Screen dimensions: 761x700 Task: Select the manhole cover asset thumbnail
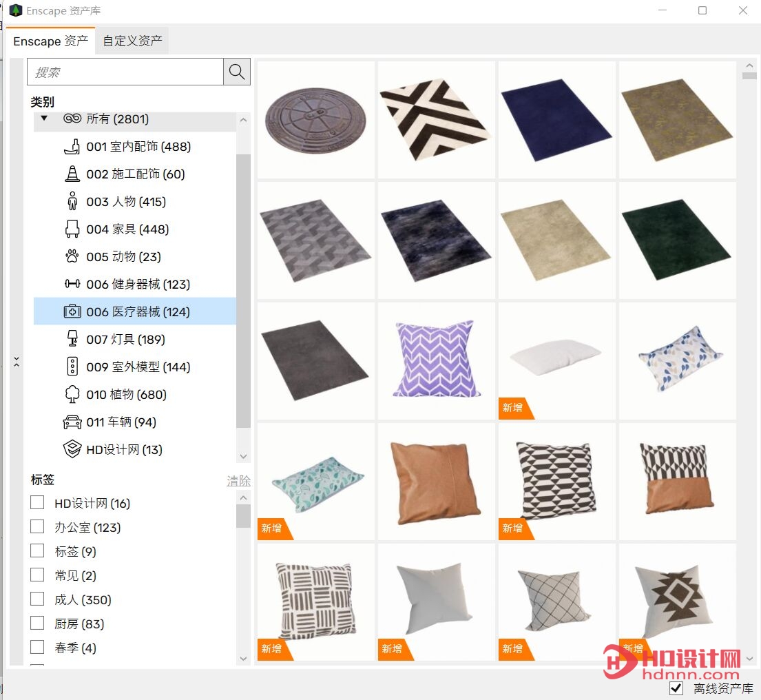click(316, 119)
